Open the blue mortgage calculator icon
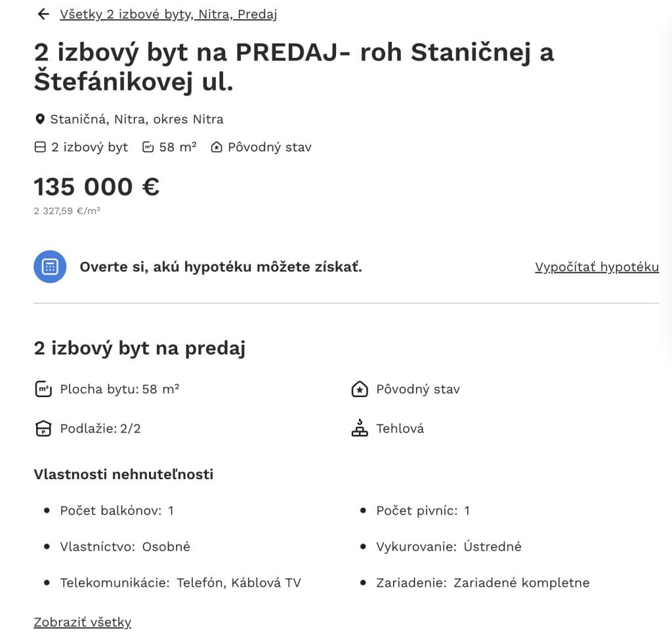Image resolution: width=672 pixels, height=640 pixels. [x=50, y=267]
